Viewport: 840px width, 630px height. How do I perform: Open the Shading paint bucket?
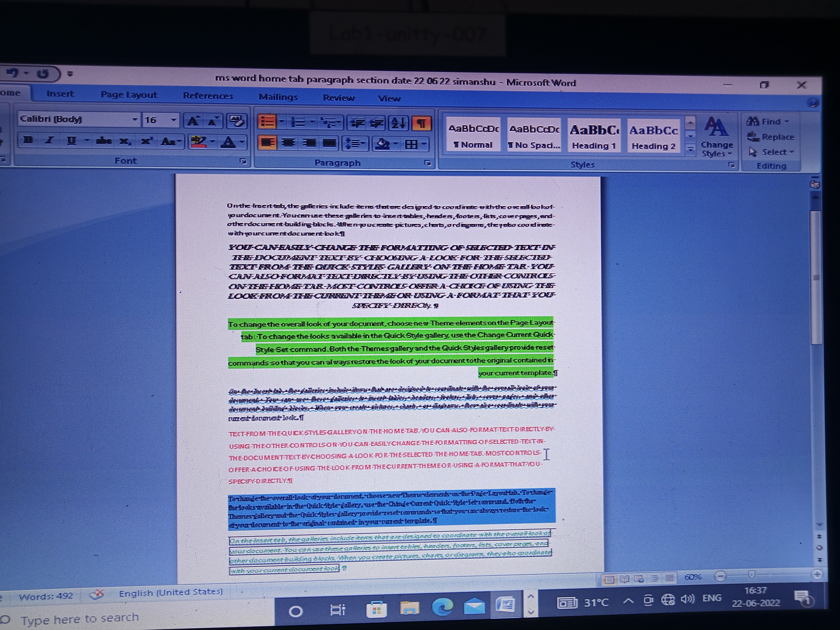click(x=382, y=144)
